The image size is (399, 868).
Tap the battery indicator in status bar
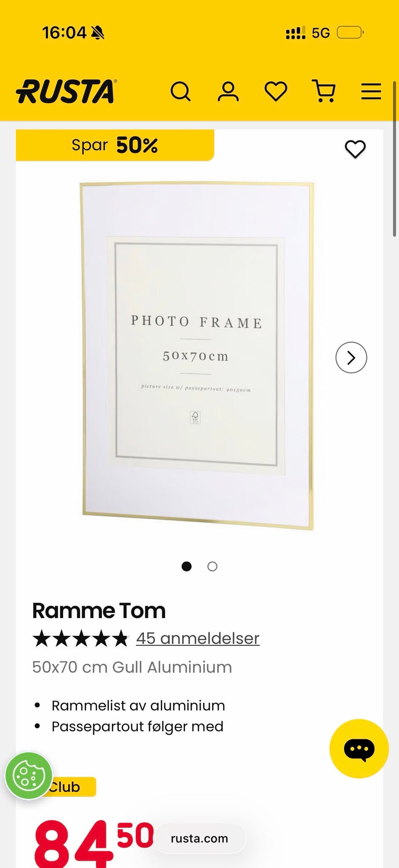tap(350, 32)
